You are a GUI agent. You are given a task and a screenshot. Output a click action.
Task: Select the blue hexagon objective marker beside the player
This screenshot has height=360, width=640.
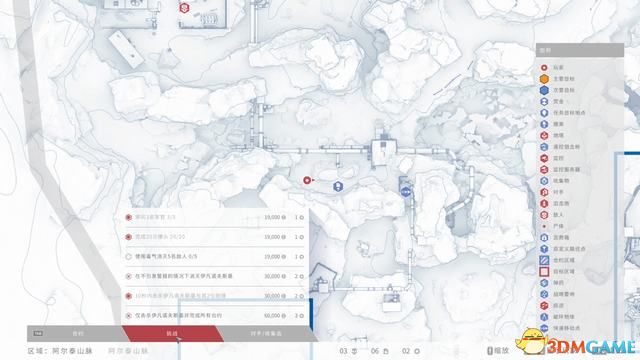click(338, 187)
